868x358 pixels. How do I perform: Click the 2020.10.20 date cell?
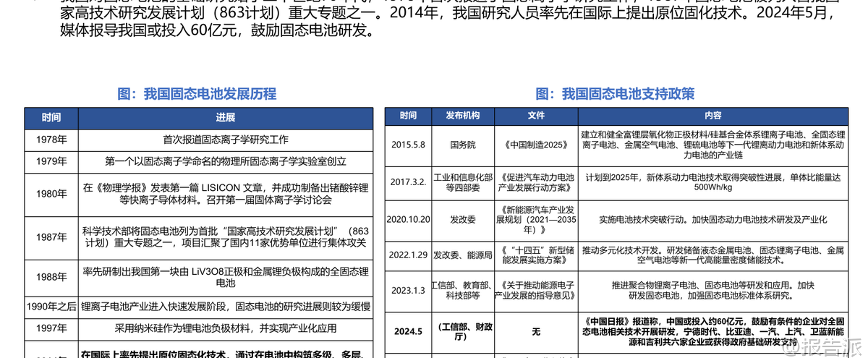click(408, 219)
